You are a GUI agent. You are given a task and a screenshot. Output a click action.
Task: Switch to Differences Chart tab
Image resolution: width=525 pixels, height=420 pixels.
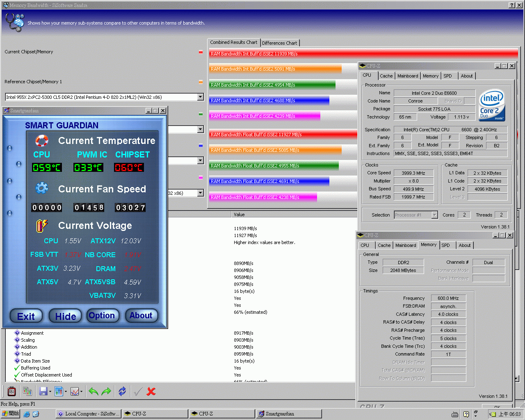click(x=280, y=43)
